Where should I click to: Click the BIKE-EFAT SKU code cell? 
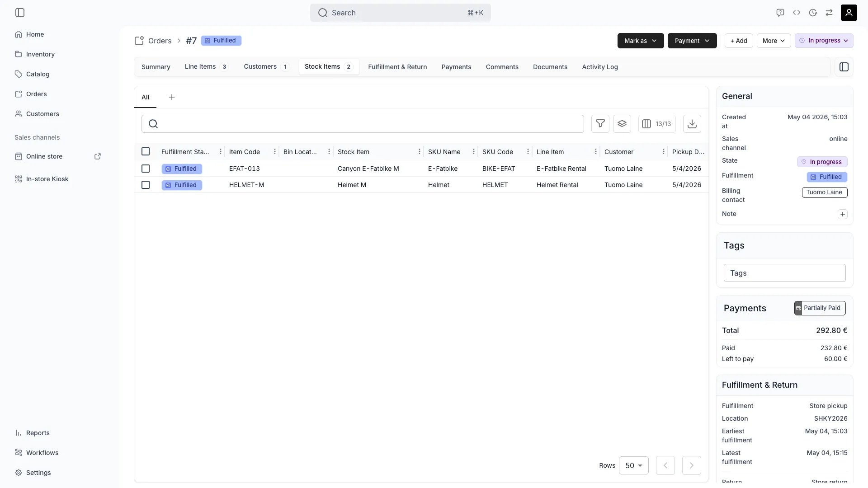pyautogui.click(x=499, y=169)
